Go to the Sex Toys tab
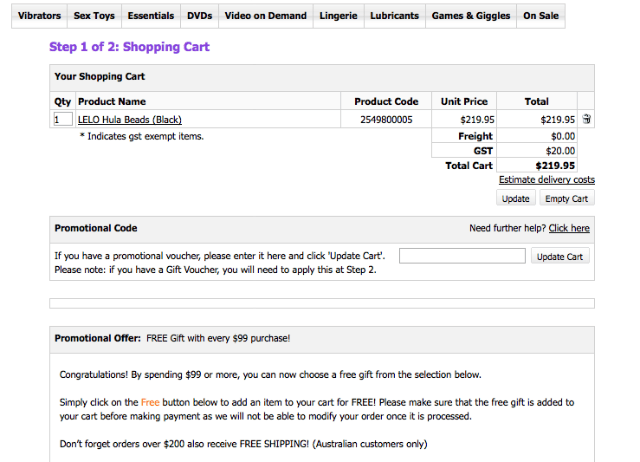Image resolution: width=640 pixels, height=462 pixels. pos(95,16)
